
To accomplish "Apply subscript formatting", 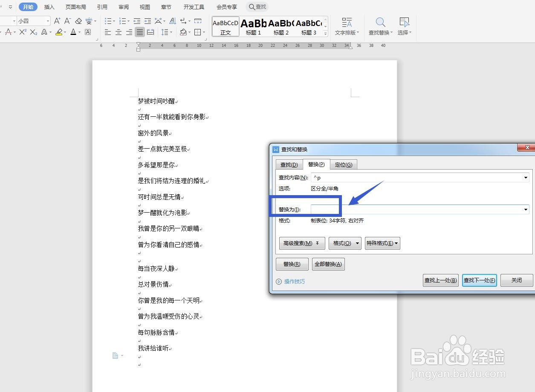I will click(34, 32).
